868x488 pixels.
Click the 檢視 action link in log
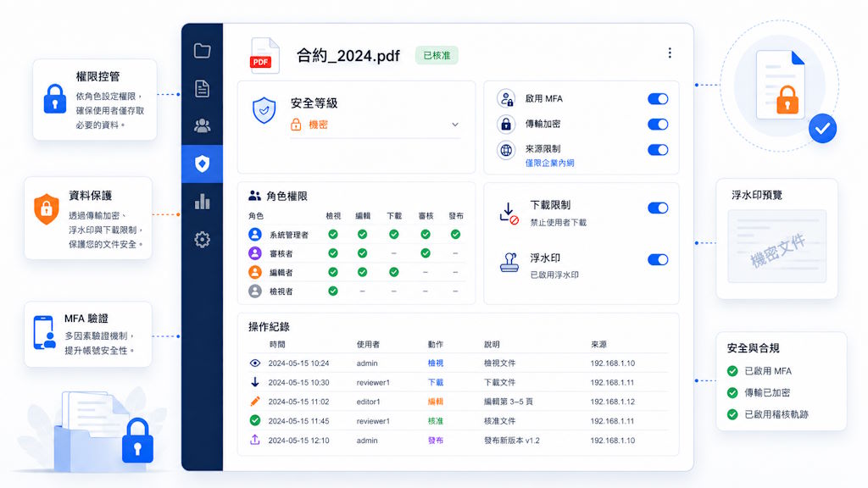point(436,363)
